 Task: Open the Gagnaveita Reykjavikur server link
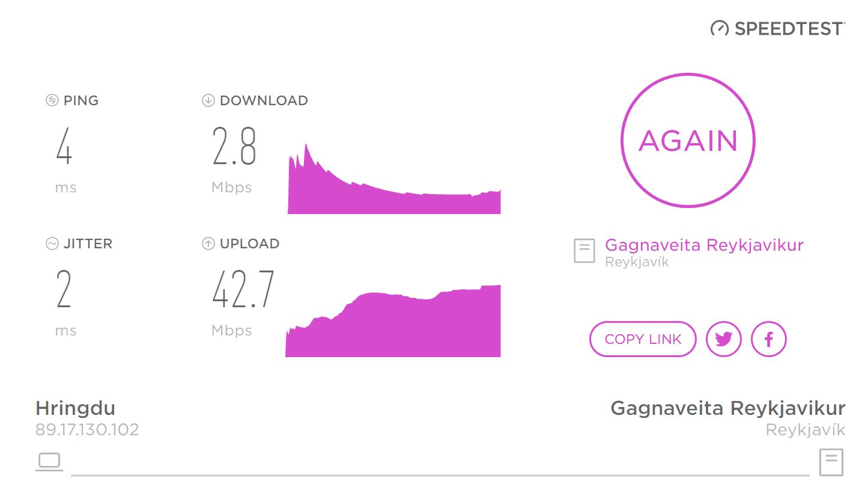pyautogui.click(x=704, y=245)
